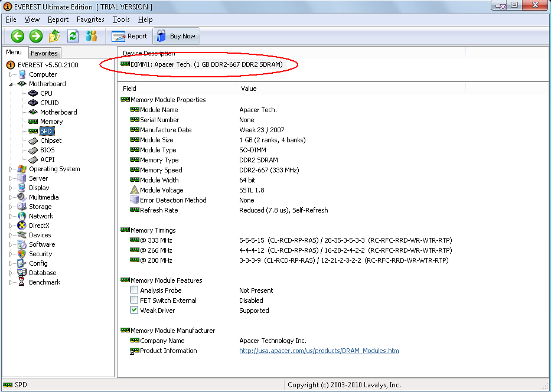
Task: Open the usa.apacer.com DRAM Modules link
Action: (319, 351)
